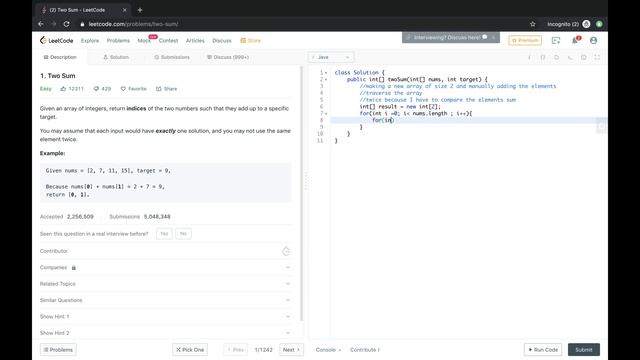Bookmark page with the star icon
Viewport: 640px width, 360px height.
[x=533, y=24]
